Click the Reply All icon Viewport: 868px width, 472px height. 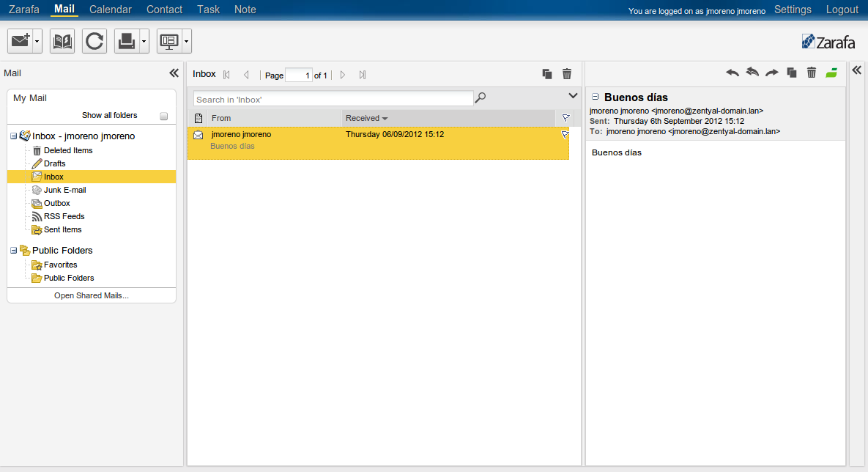coord(752,72)
